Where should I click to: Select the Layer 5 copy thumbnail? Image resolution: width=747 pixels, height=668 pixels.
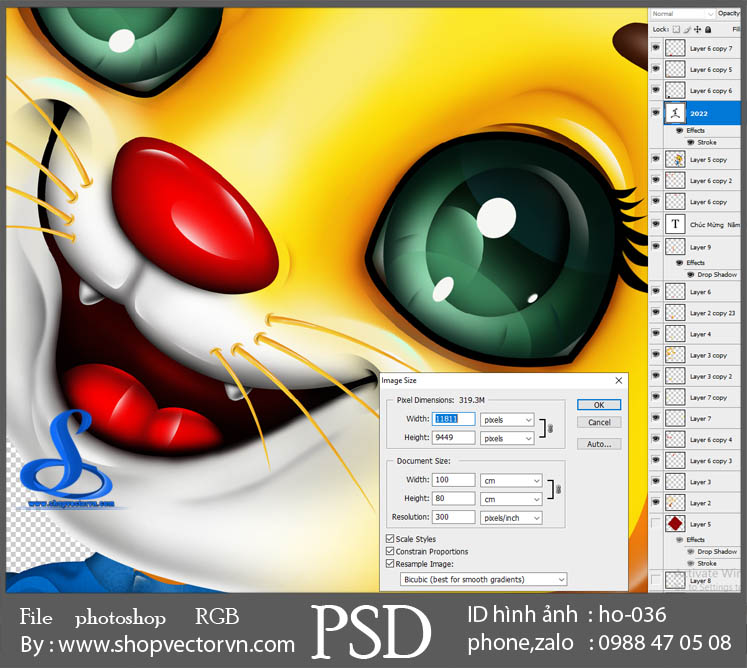(x=675, y=160)
